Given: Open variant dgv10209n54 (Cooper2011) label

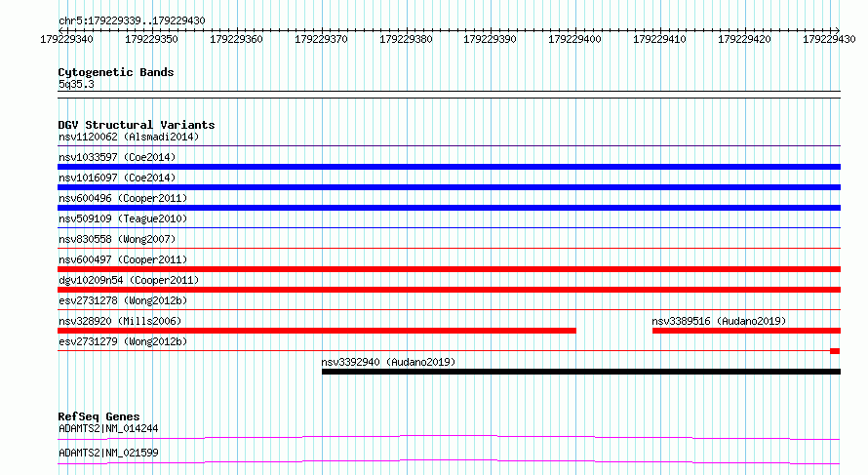Looking at the screenshot, I should 129,280.
